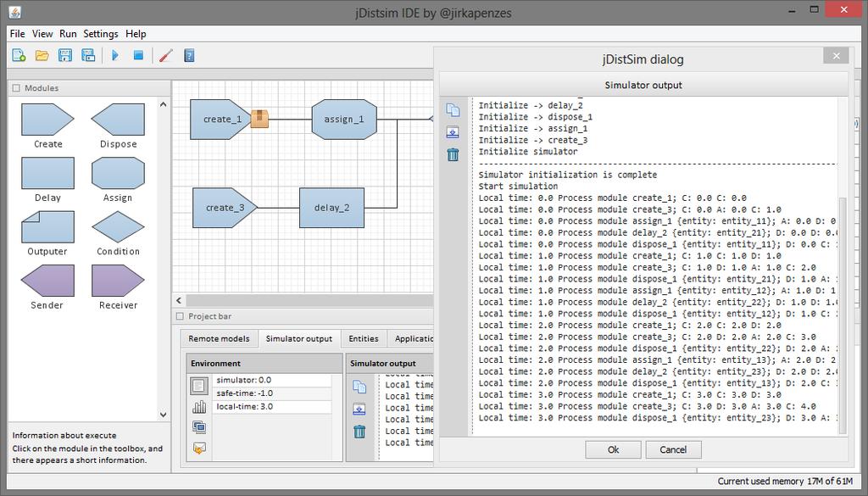The image size is (868, 496).
Task: Click the Open folder toolbar icon
Action: (x=42, y=55)
